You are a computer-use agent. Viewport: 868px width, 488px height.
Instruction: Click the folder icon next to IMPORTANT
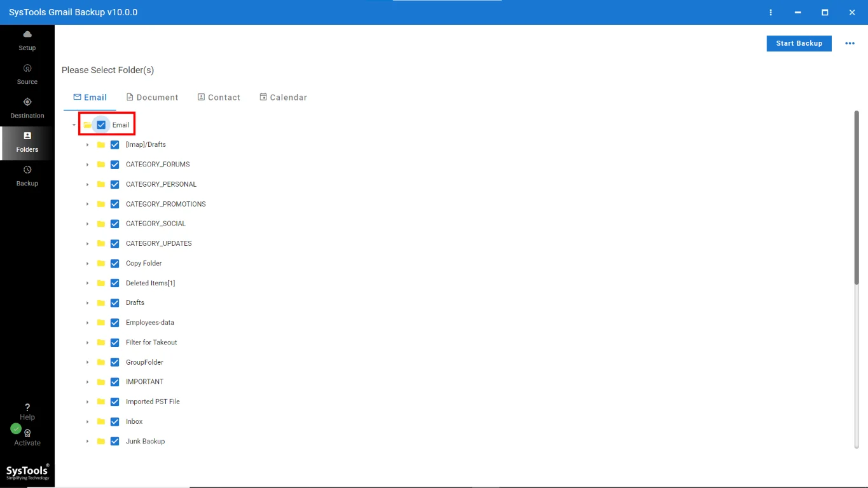point(101,382)
